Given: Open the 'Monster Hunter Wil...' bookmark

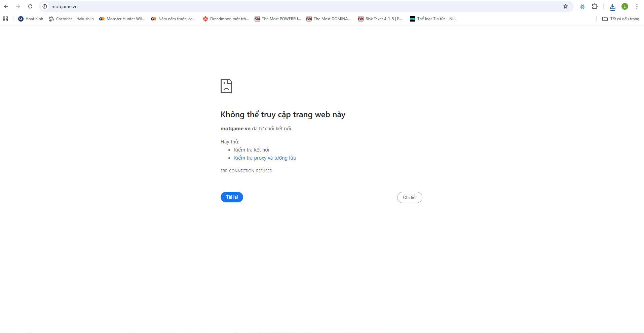Looking at the screenshot, I should [122, 19].
